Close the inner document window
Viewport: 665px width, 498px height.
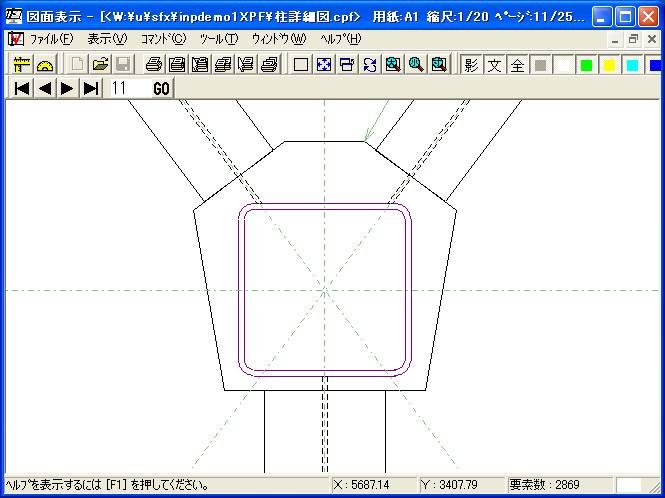click(652, 40)
